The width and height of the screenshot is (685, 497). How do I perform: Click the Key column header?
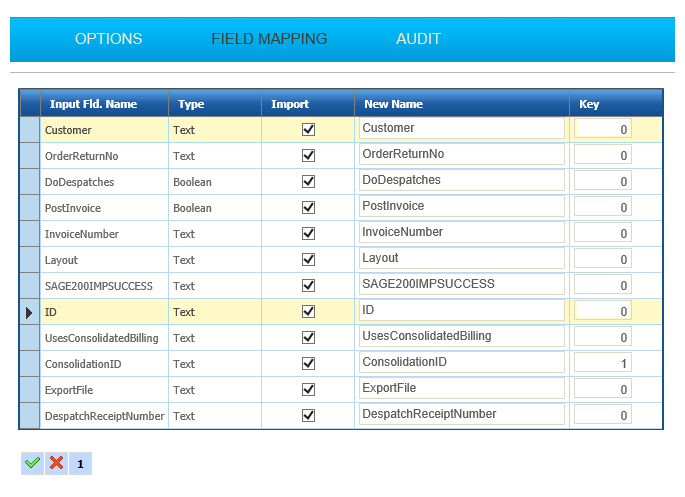[589, 104]
